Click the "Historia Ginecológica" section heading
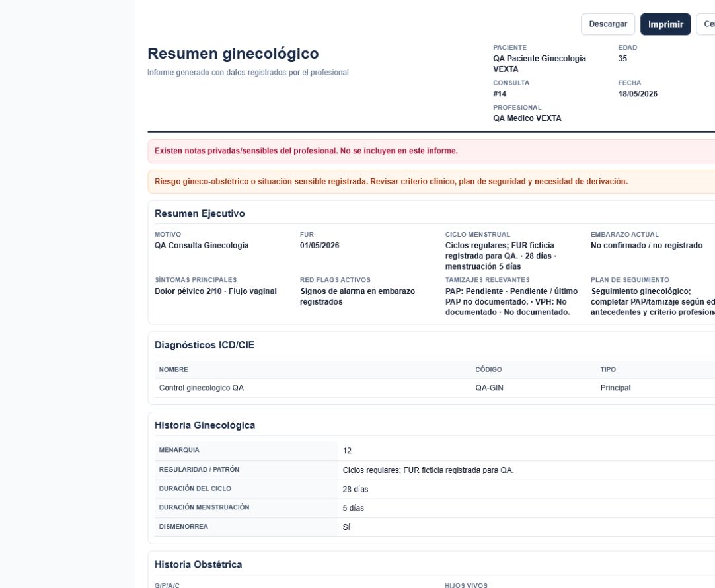 point(205,425)
